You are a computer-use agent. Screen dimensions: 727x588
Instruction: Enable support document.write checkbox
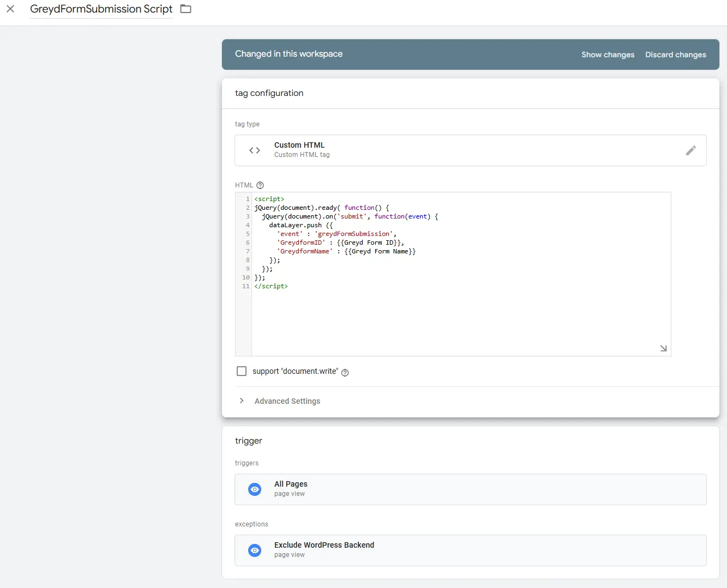tap(242, 371)
